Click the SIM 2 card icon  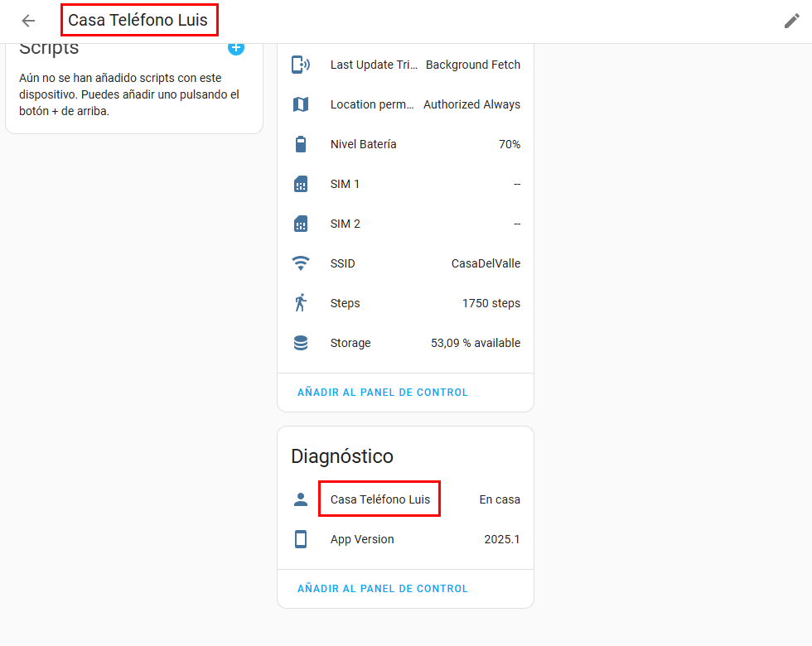tap(301, 224)
